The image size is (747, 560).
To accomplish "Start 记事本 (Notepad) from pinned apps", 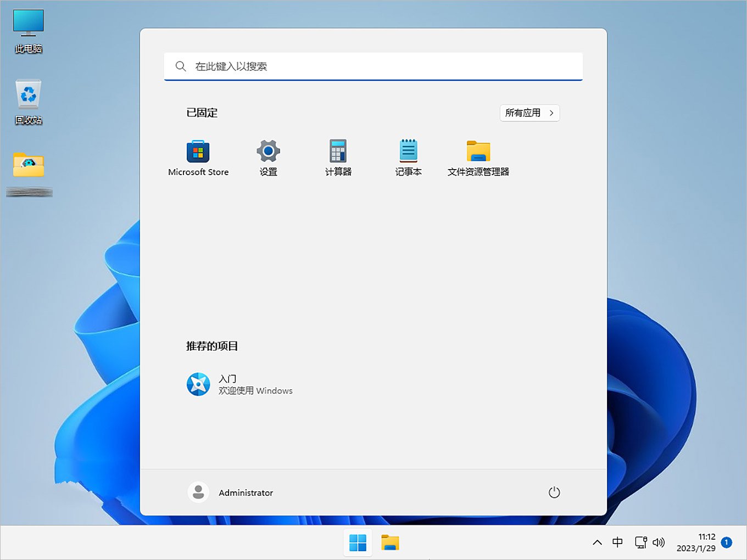I will 408,156.
